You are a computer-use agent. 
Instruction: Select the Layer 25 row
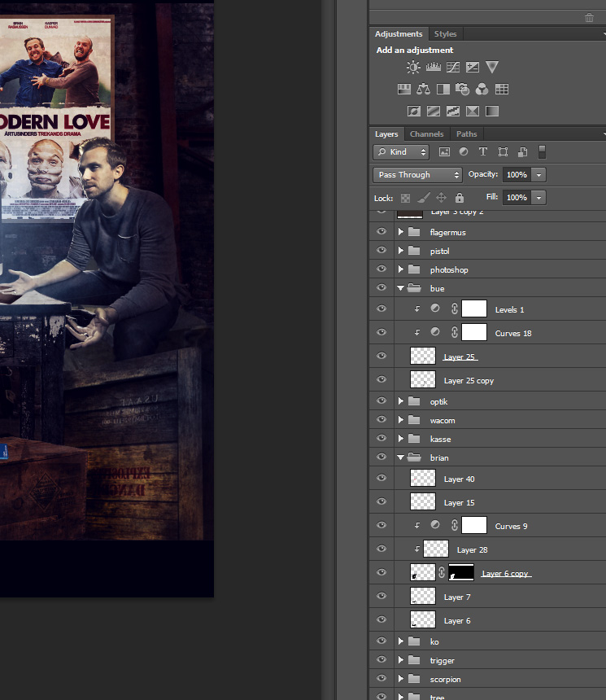pos(487,356)
